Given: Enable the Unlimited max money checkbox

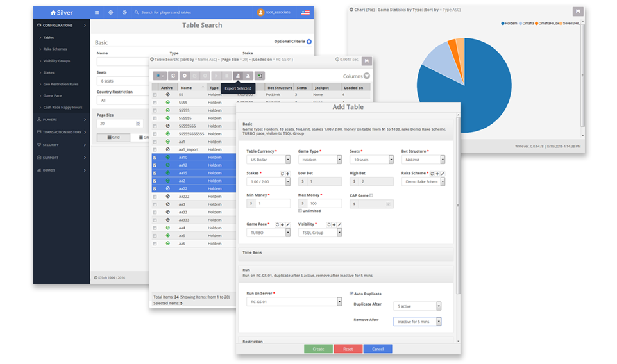Looking at the screenshot, I should (300, 211).
